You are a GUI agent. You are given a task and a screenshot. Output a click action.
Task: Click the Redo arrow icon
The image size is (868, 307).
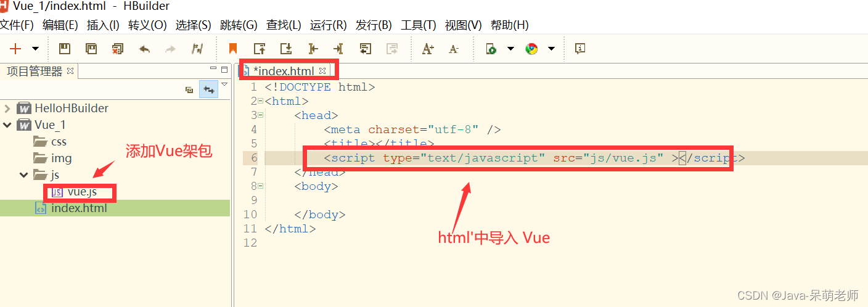tap(171, 49)
